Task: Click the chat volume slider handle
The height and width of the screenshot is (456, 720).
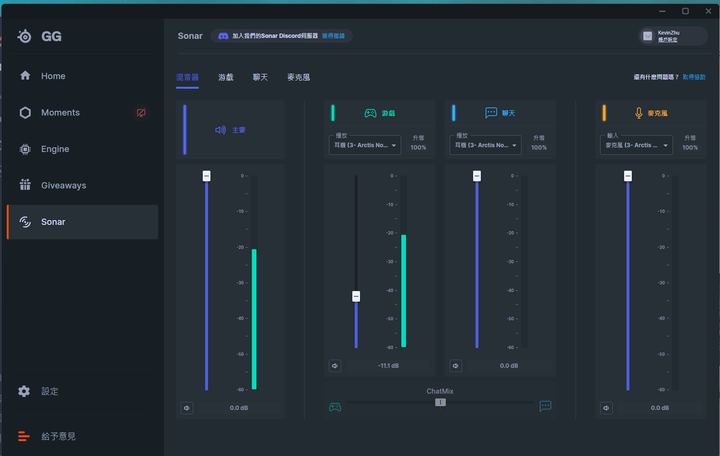Action: point(477,176)
